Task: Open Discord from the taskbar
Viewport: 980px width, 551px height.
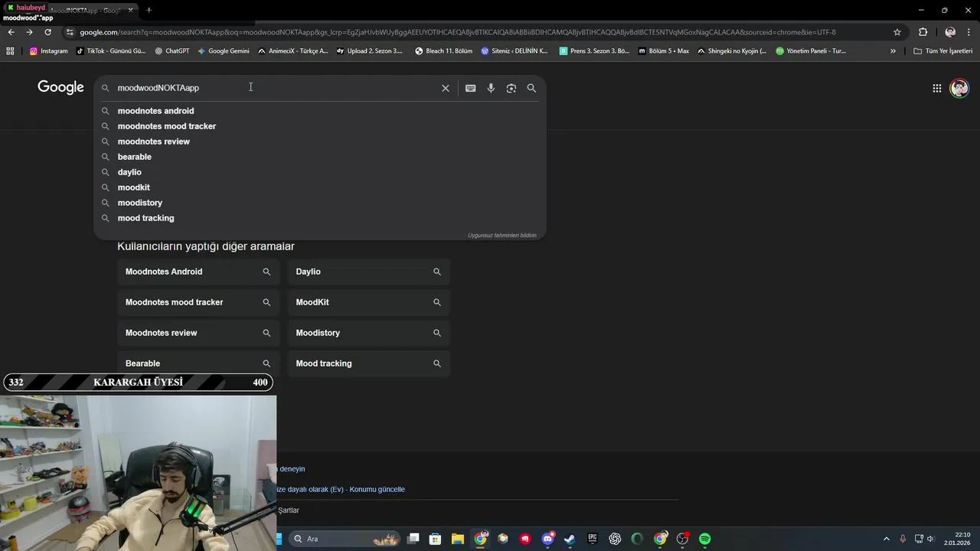Action: pyautogui.click(x=547, y=539)
